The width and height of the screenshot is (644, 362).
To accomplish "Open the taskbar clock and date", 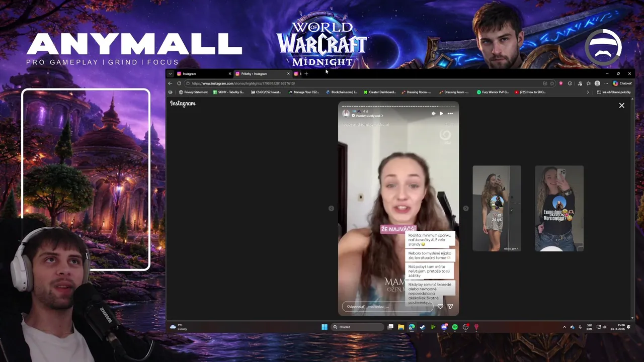I will [x=617, y=327].
